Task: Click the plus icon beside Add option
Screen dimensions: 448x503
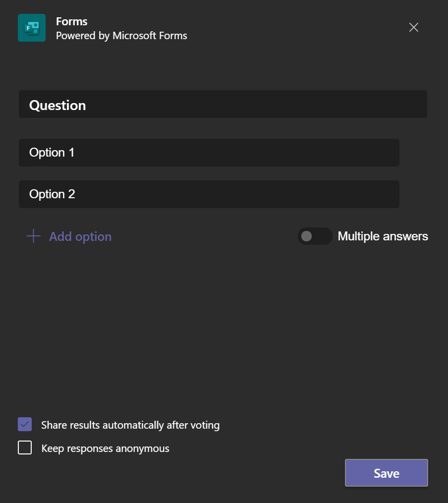Action: [33, 236]
